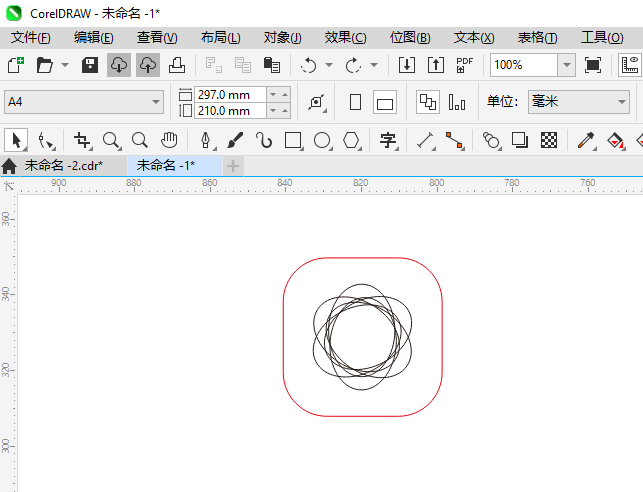
Task: Select the Polygon tool
Action: pyautogui.click(x=352, y=140)
